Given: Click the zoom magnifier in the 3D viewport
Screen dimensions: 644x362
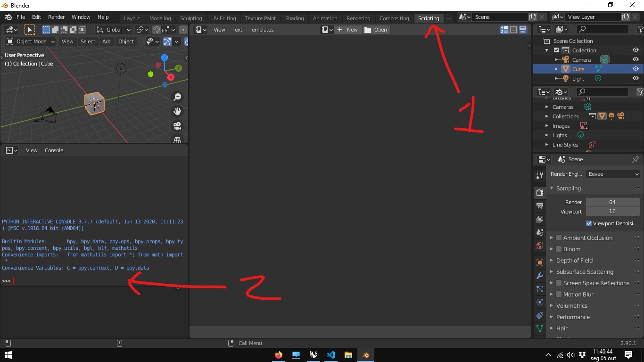Looking at the screenshot, I should (177, 97).
